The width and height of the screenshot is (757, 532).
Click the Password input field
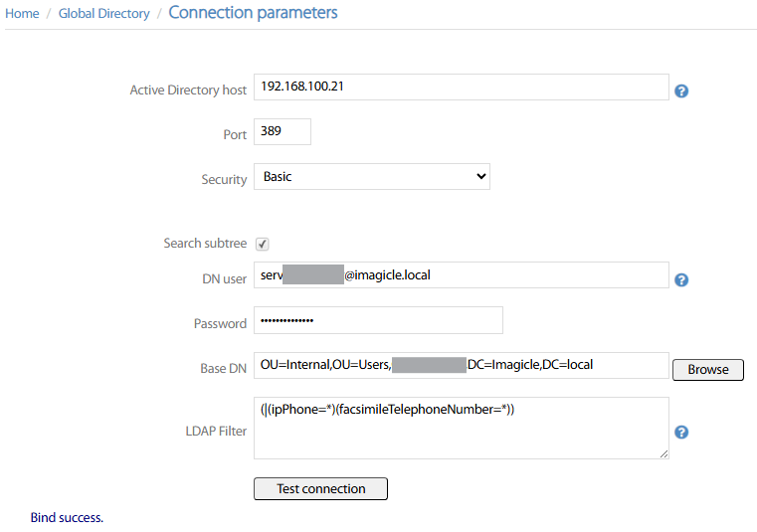pos(378,320)
